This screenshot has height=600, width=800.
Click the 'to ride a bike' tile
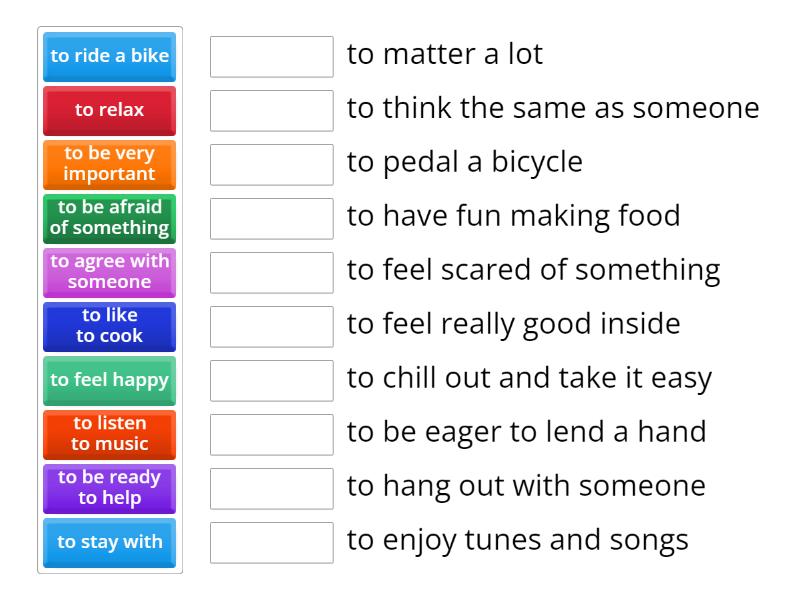pos(110,57)
